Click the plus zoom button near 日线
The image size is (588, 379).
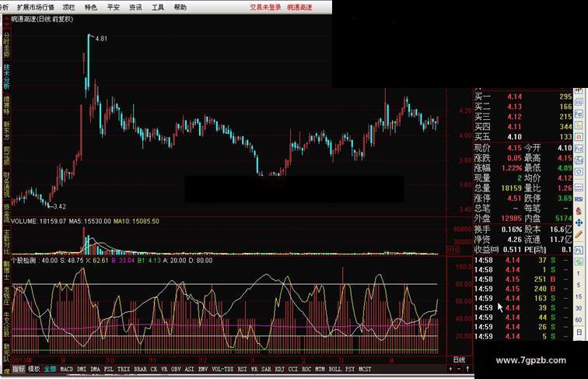click(x=450, y=369)
